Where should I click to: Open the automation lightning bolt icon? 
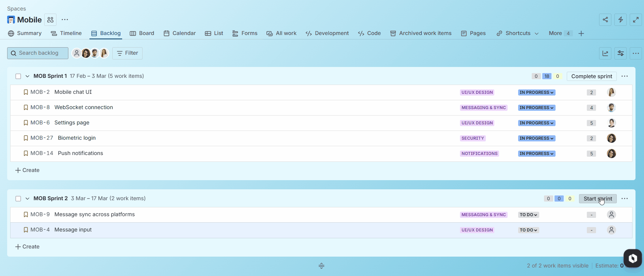621,20
